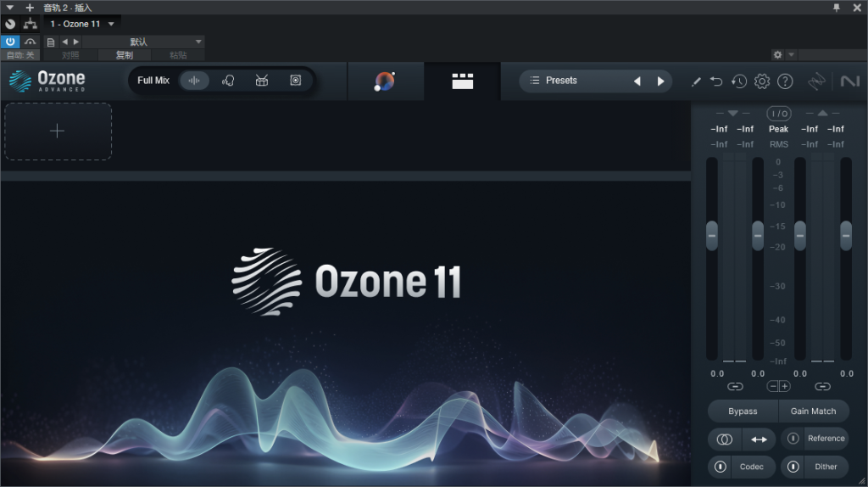
Task: Click the left output gain slider handle
Action: click(x=800, y=236)
